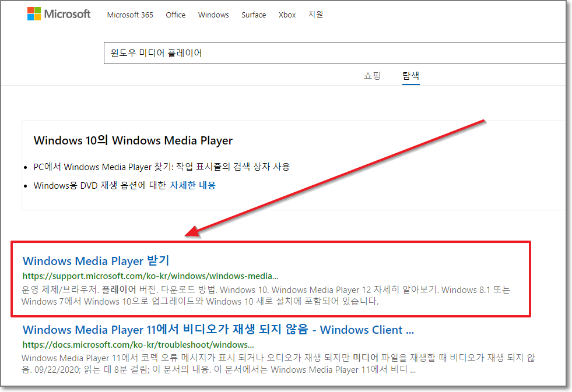Go to the Windows nav link
This screenshot has height=392, width=572.
(x=213, y=15)
